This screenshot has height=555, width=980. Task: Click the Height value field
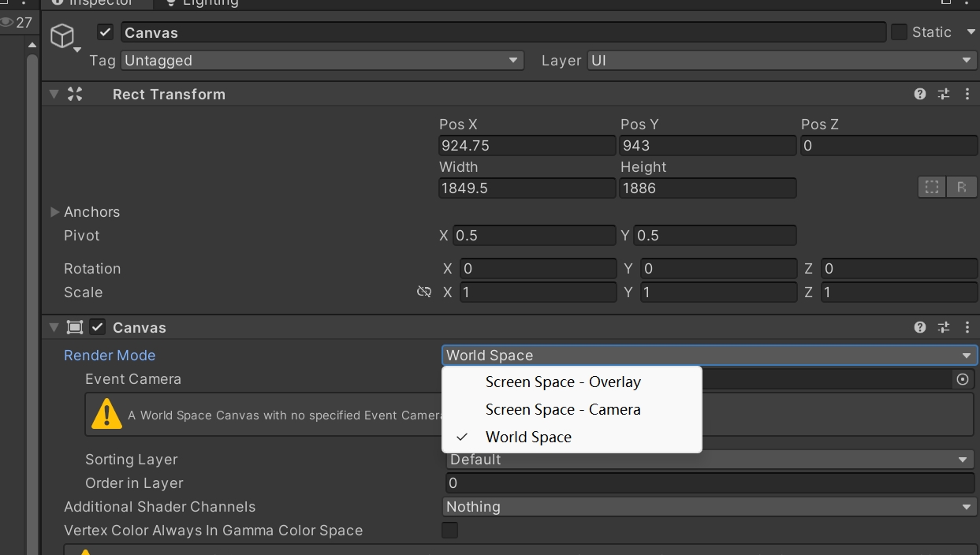click(708, 188)
